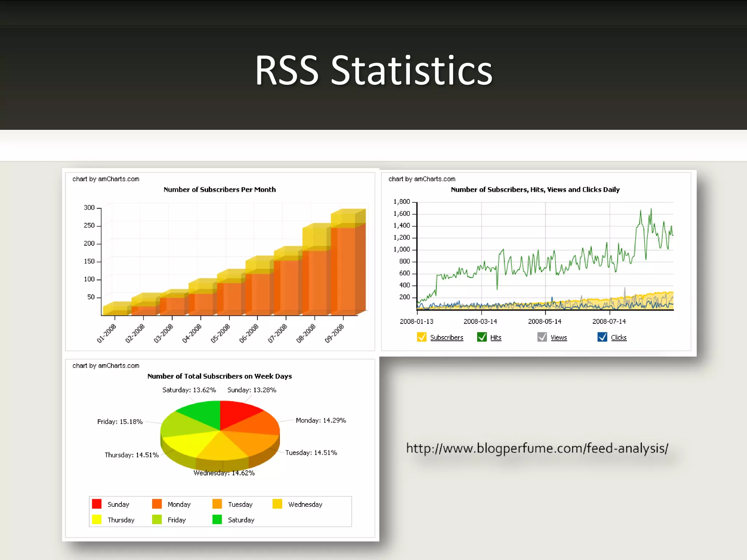Click the Views legend label
Screen dimensions: 747x560
[x=558, y=338]
